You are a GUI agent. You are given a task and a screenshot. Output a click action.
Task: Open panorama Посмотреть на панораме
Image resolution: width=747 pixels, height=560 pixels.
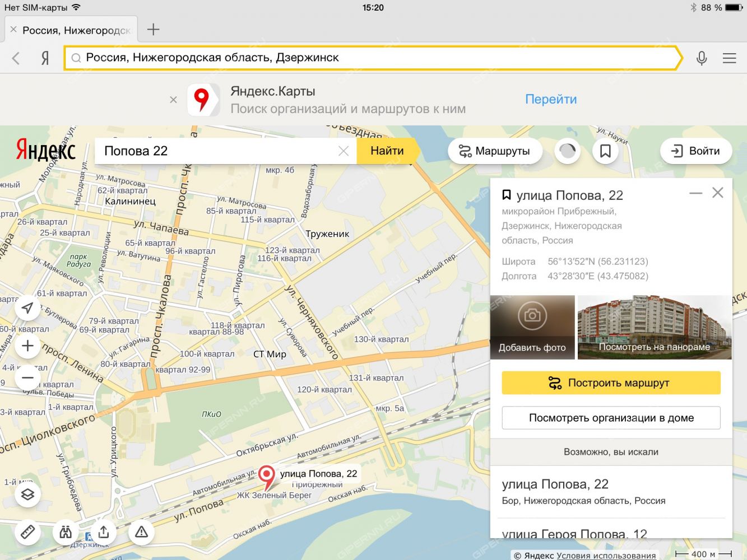655,327
